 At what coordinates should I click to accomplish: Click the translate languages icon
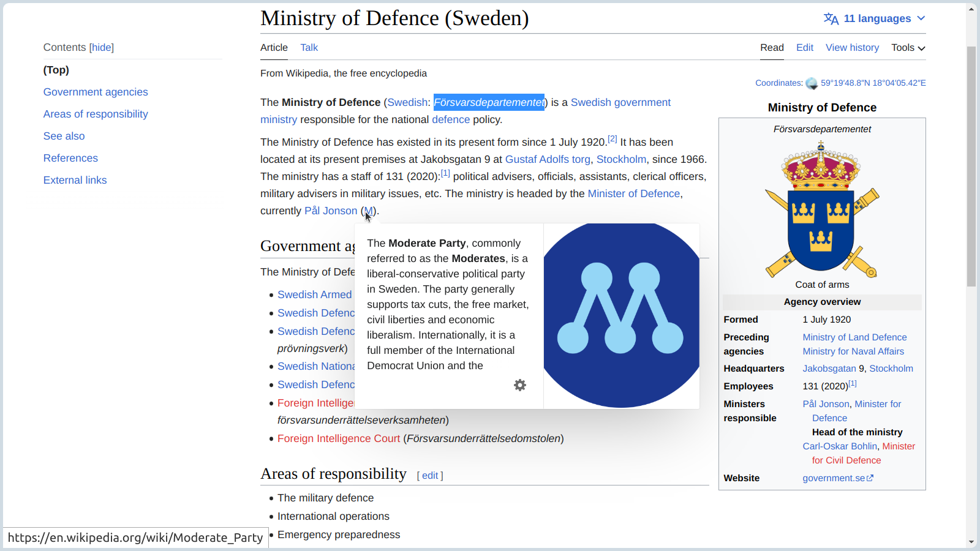coord(831,19)
